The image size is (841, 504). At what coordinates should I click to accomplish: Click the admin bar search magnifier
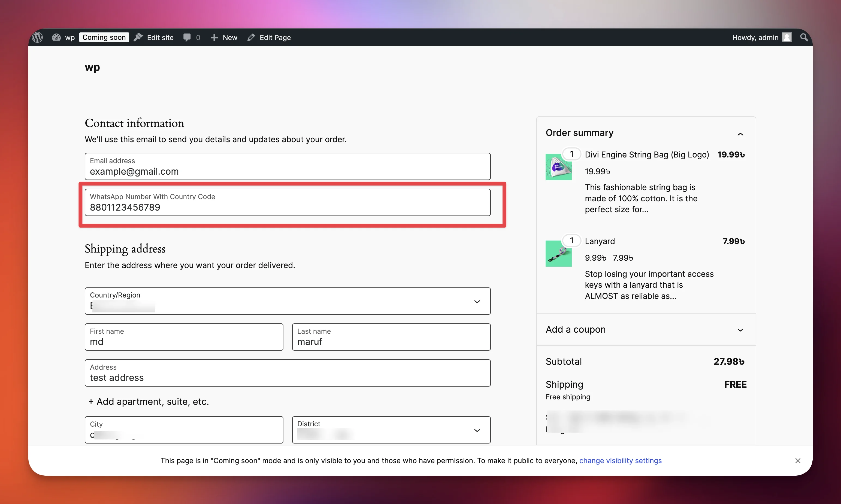click(804, 37)
